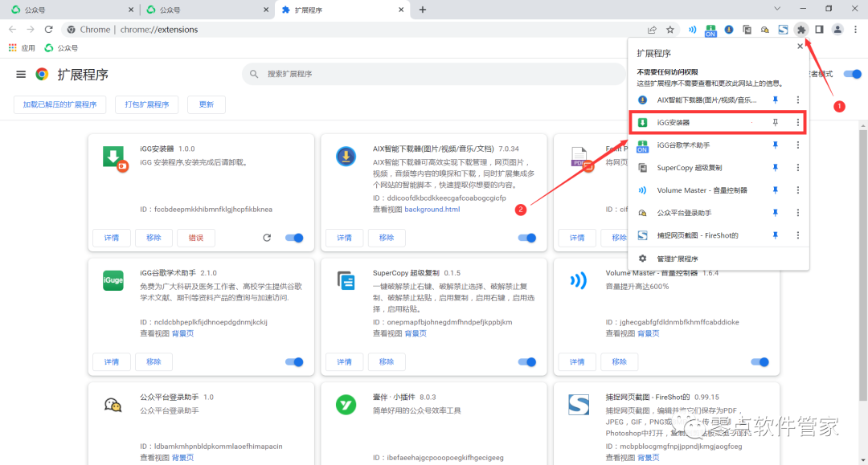Click the share page icon
868x465 pixels.
coord(652,30)
